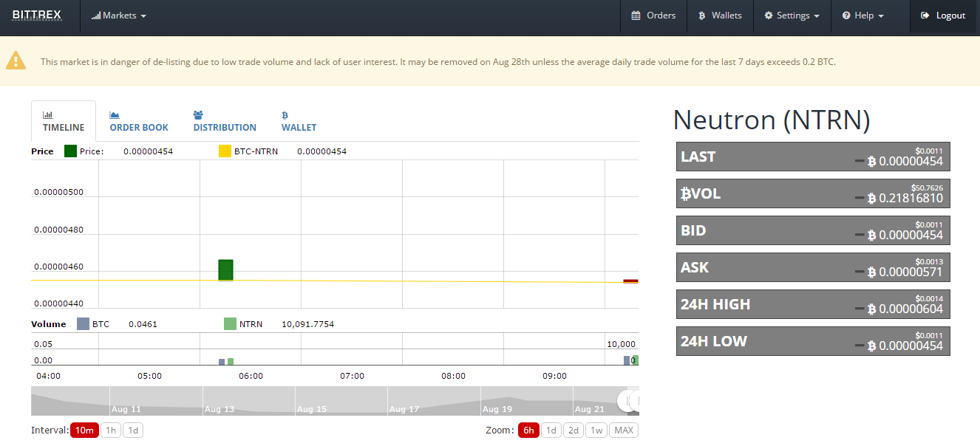Click the warning triangle icon in the banner
The width and height of the screenshot is (980, 446).
(16, 61)
